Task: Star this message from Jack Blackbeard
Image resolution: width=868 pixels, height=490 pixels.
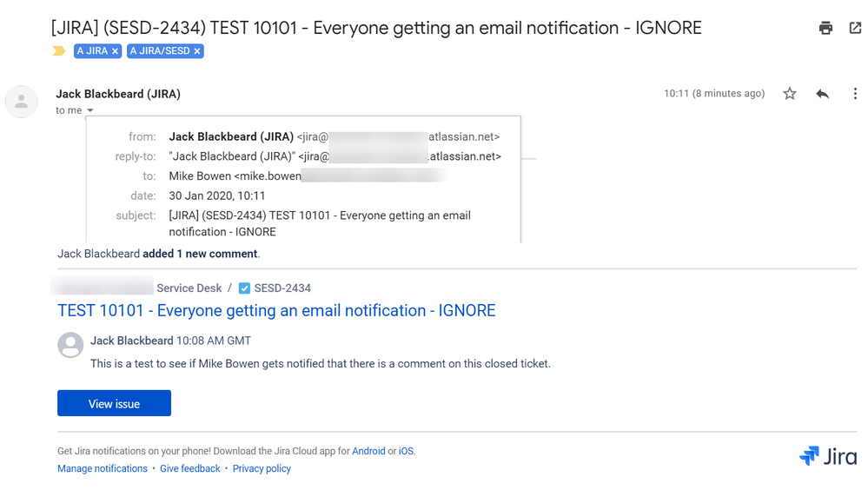Action: tap(790, 94)
